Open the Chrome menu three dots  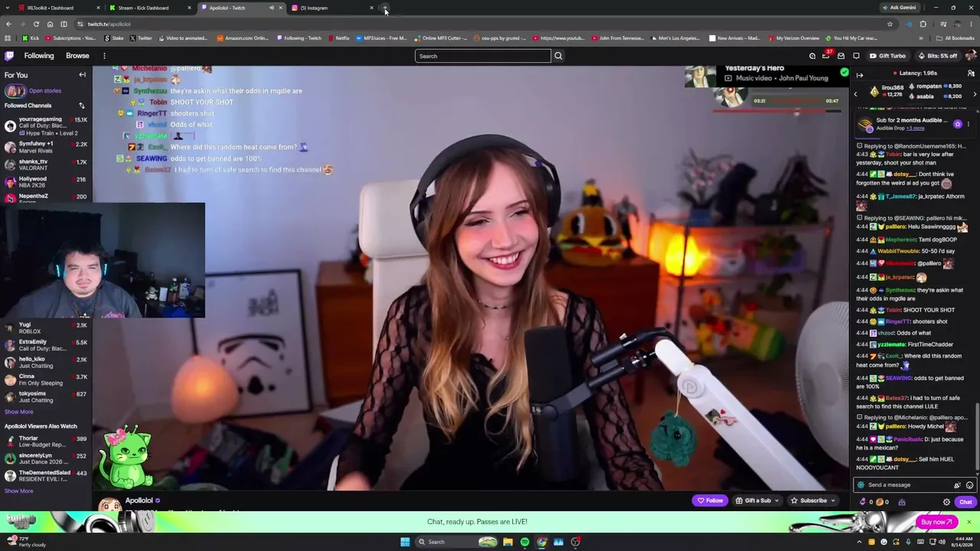pos(972,24)
